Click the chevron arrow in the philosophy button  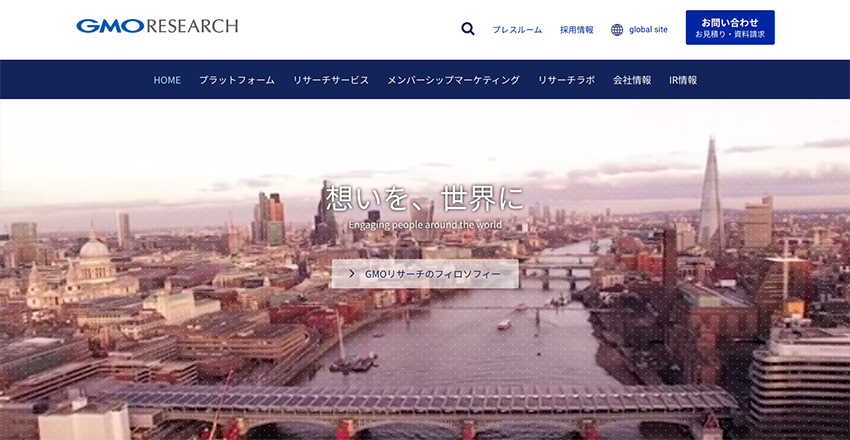352,274
